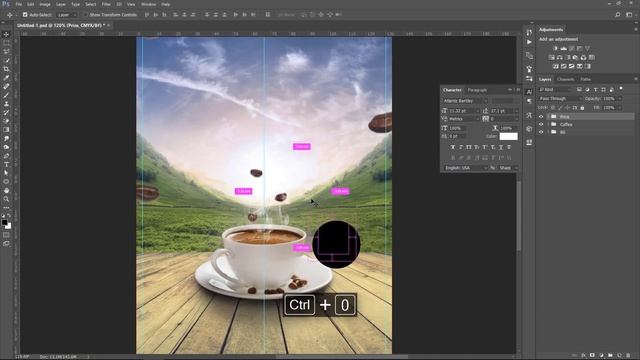The image size is (640, 360).
Task: Select the History Brush tool
Action: click(x=6, y=112)
